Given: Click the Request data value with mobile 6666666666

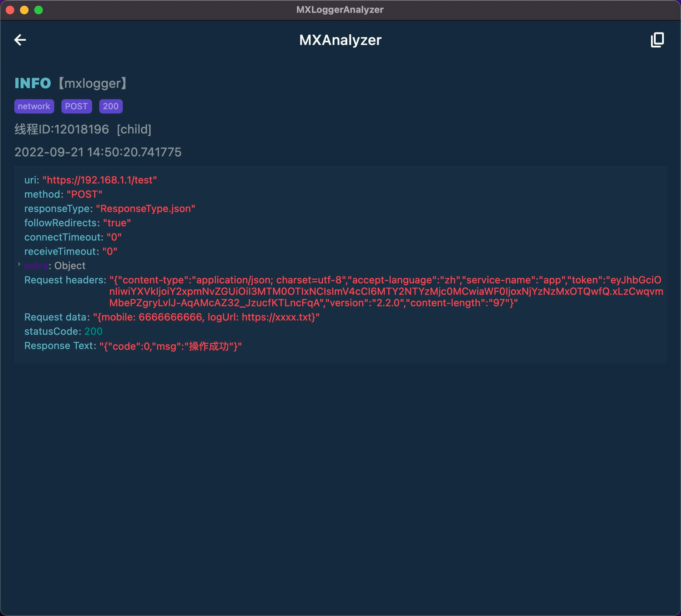Looking at the screenshot, I should pyautogui.click(x=206, y=317).
